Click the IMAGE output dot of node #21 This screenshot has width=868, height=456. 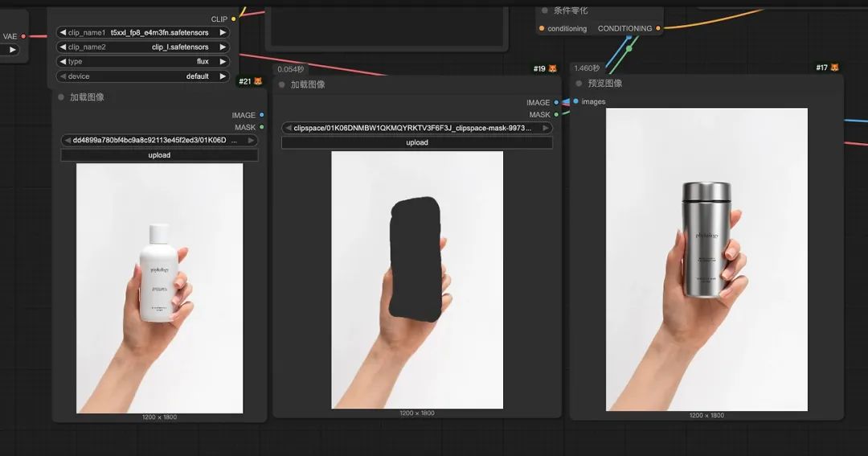coord(262,115)
